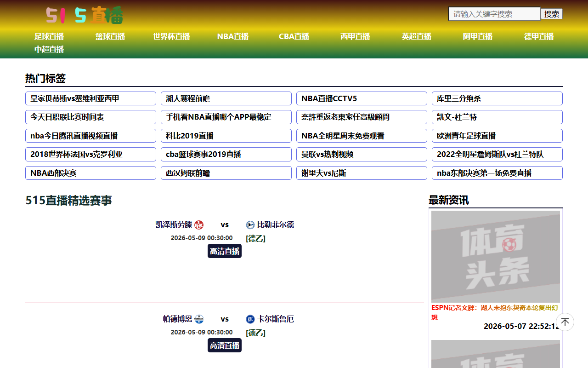This screenshot has width=588, height=368.
Task: Select tag nba东部决赛第一场免费直播
Action: (x=497, y=173)
